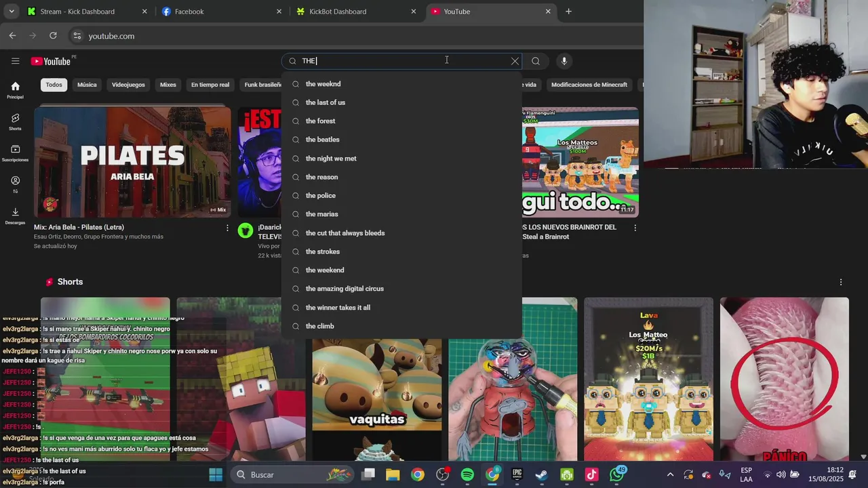Start voice search with the microphone
The width and height of the screenshot is (868, 488).
click(564, 61)
